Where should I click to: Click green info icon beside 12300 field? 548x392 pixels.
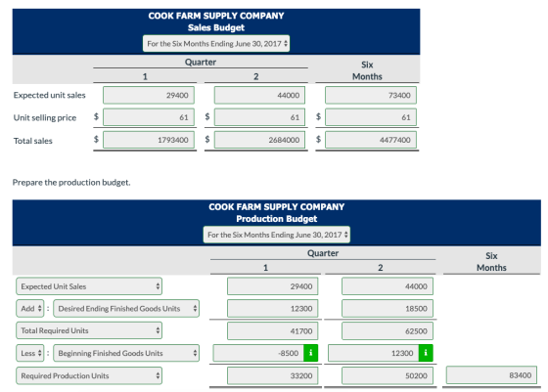click(426, 353)
